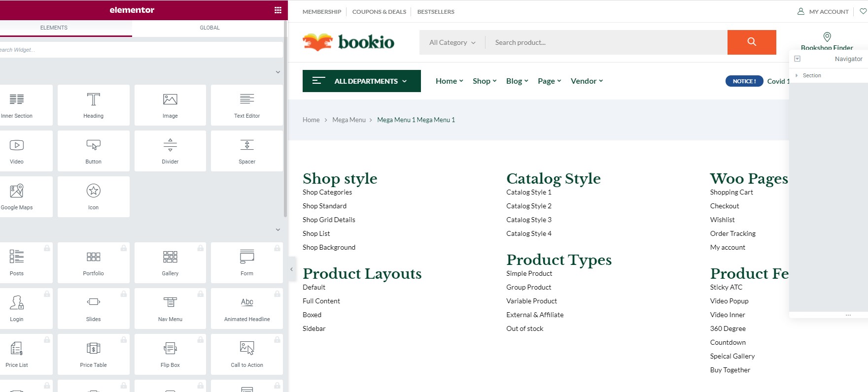Select the Divider widget
This screenshot has height=392, width=868.
coord(170,151)
